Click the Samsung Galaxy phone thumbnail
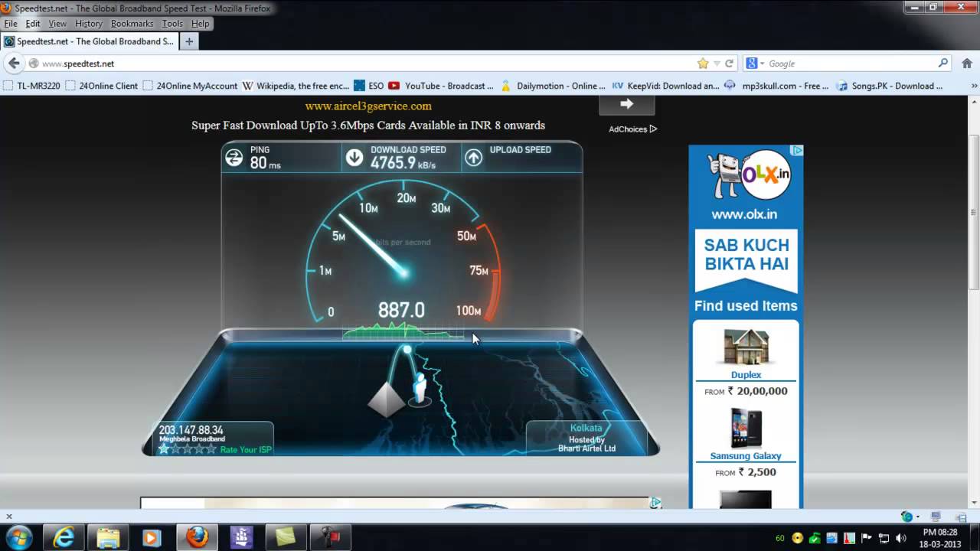This screenshot has height=551, width=980. coord(746,429)
